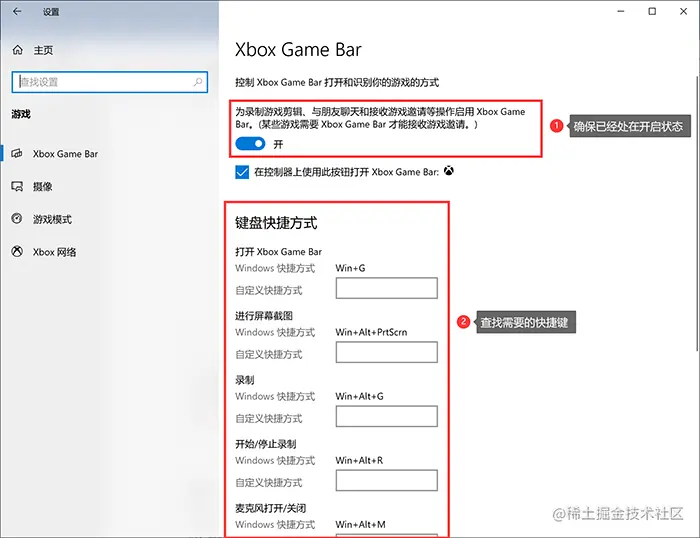Click the 麦克风打开/关闭 label

271,508
